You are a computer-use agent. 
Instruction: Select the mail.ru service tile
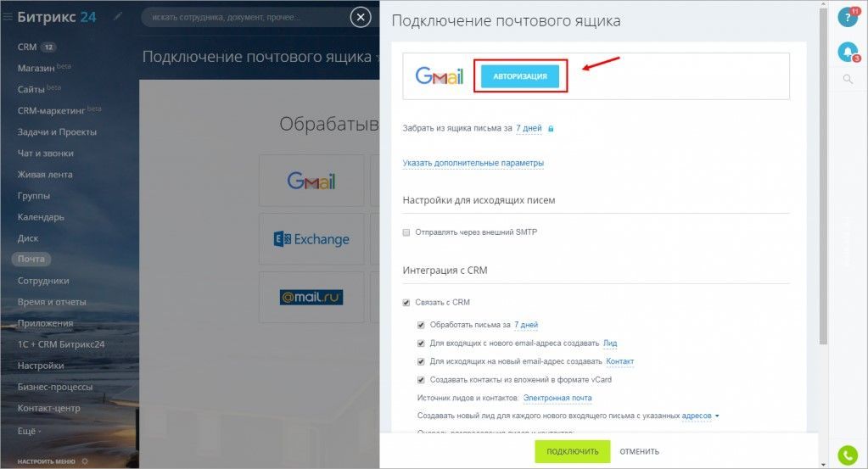coord(311,297)
